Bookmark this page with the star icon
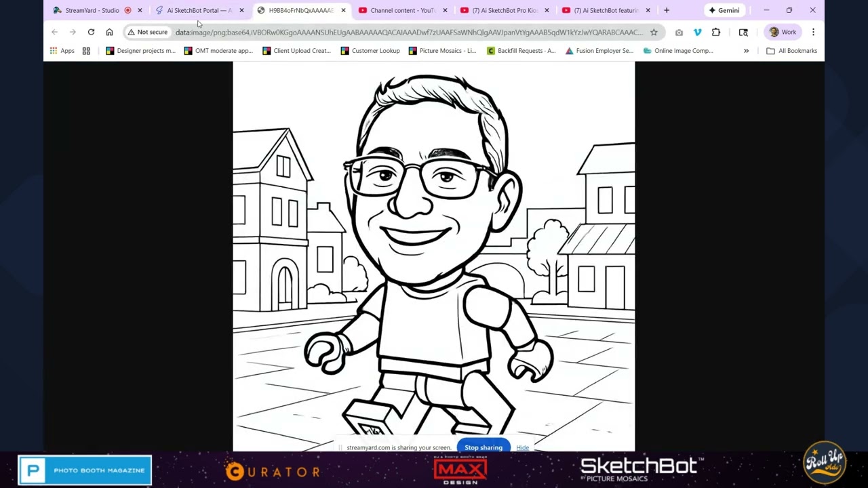The image size is (868, 488). click(x=654, y=32)
